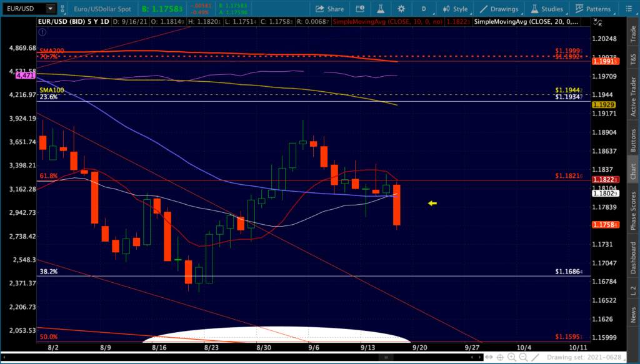The image size is (640, 364).
Task: Toggle the symbol link chain icon
Action: pyautogui.click(x=62, y=9)
